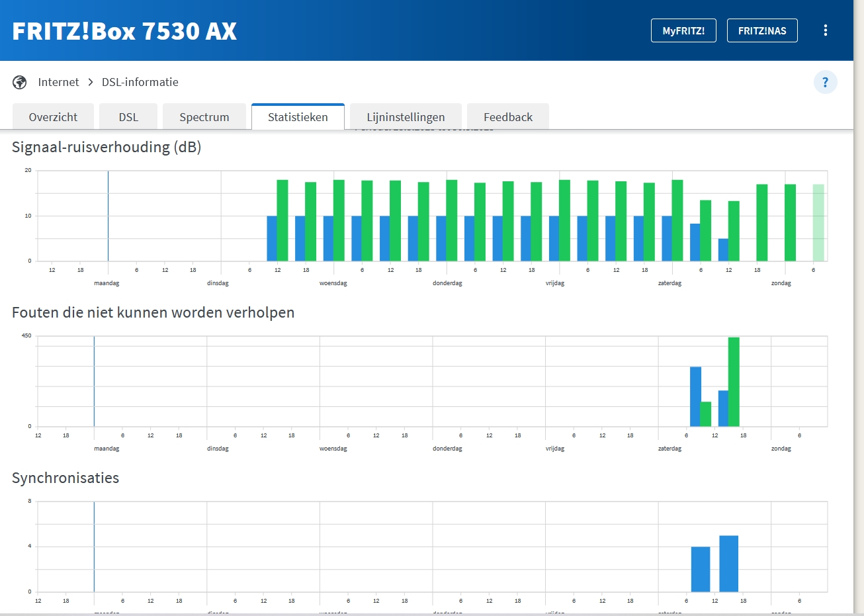This screenshot has width=864, height=616.
Task: Click the FRITZ!Box 7530 AX title
Action: coord(124,31)
